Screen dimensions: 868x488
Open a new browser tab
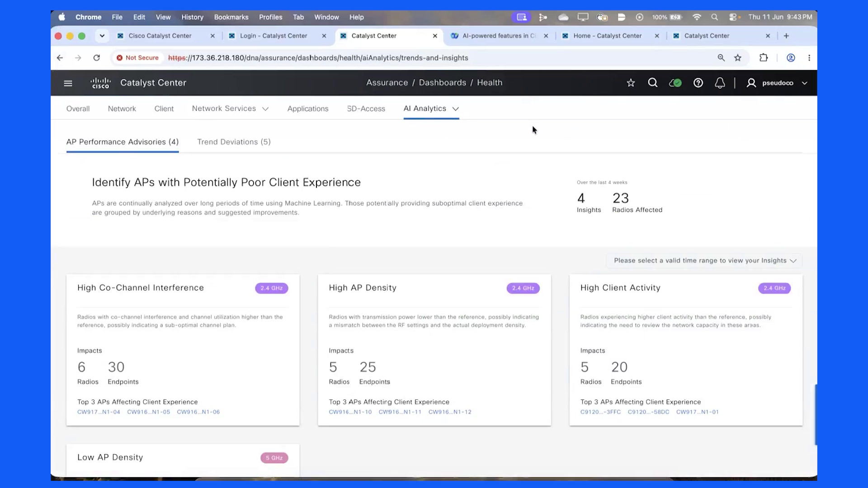coord(786,36)
